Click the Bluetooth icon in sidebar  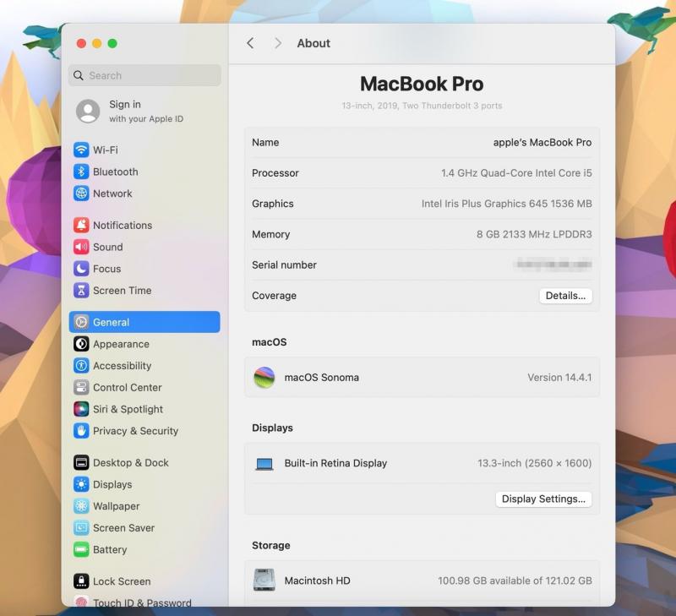(x=81, y=172)
